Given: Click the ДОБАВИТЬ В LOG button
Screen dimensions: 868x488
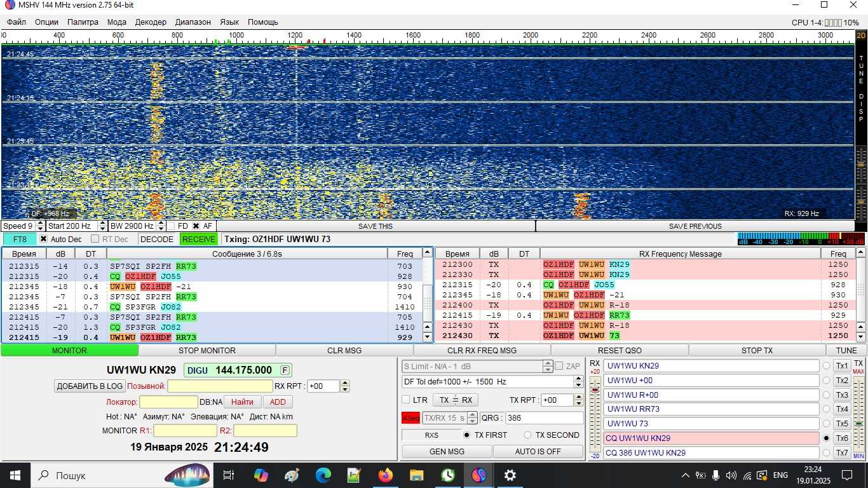Looking at the screenshot, I should tap(90, 386).
